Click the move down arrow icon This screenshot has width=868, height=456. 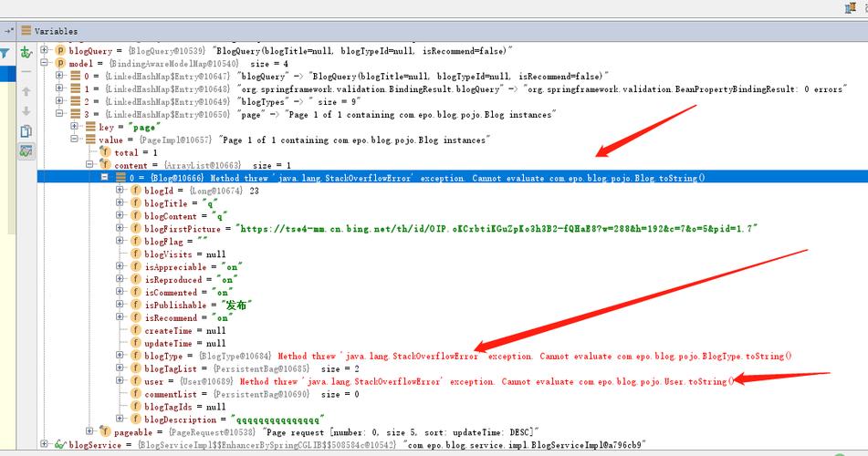(26, 111)
